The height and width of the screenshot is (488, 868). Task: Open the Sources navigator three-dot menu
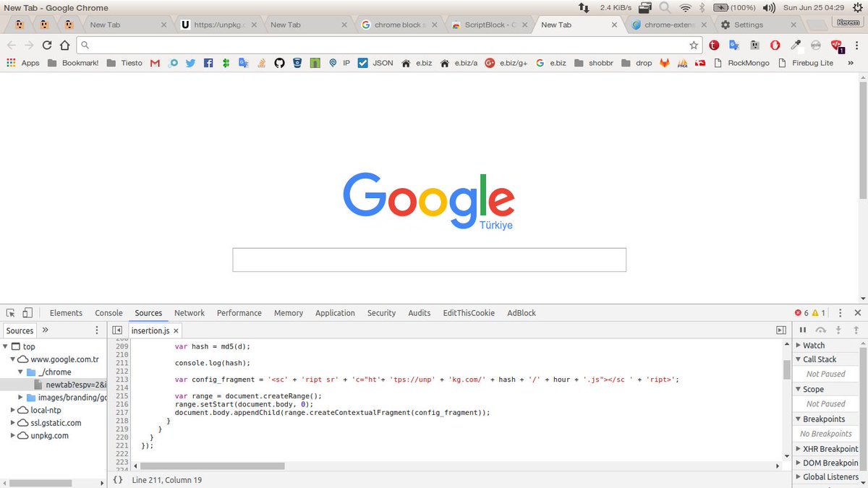pos(97,330)
